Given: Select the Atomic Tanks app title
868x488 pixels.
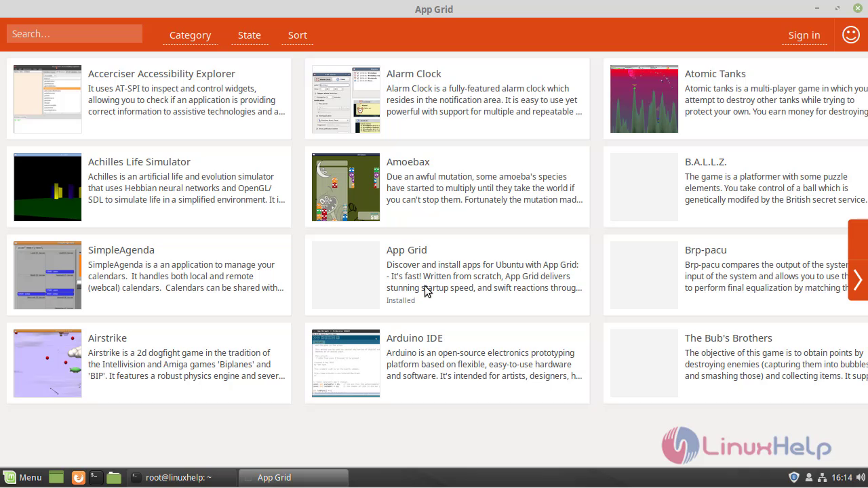Looking at the screenshot, I should [715, 74].
